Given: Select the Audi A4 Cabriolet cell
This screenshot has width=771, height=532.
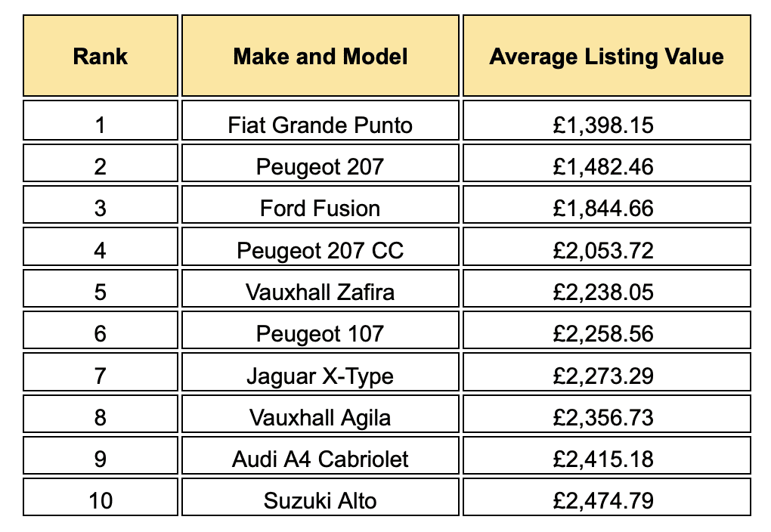Looking at the screenshot, I should tap(320, 455).
